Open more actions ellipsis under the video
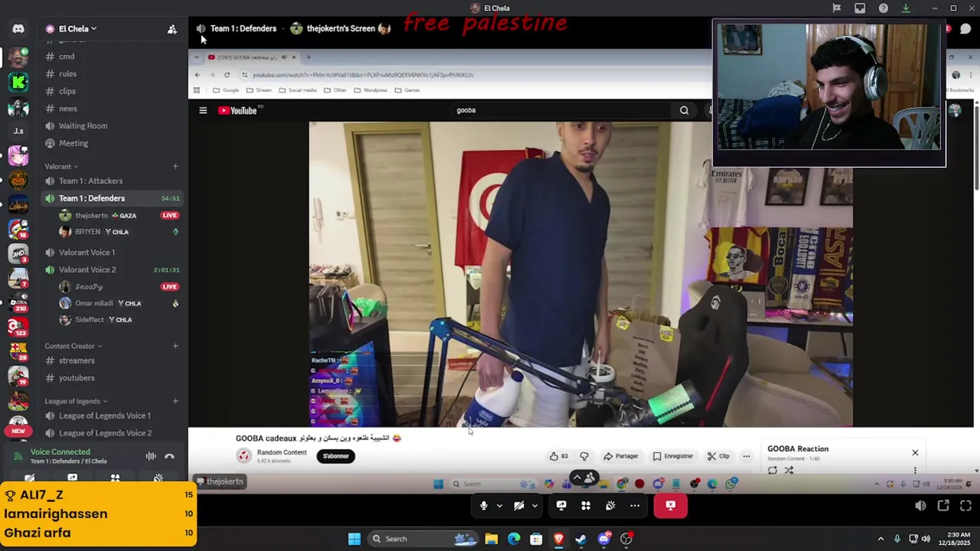Viewport: 980px width, 551px height. pos(746,456)
